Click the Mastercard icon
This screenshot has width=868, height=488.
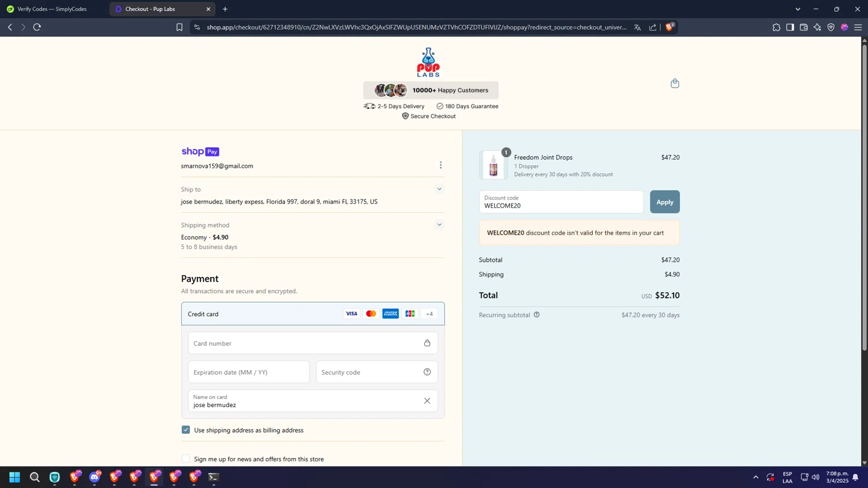click(371, 314)
